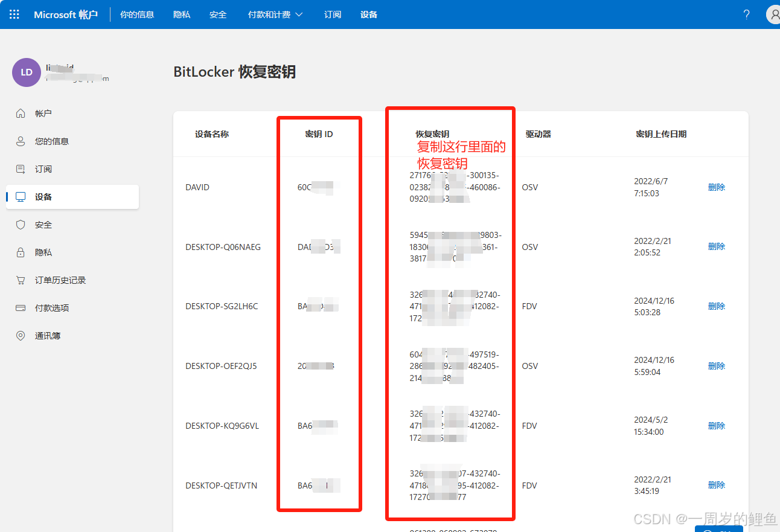Click upload date 2022/2/21 3:45:19
This screenshot has height=532, width=780.
[x=653, y=485]
